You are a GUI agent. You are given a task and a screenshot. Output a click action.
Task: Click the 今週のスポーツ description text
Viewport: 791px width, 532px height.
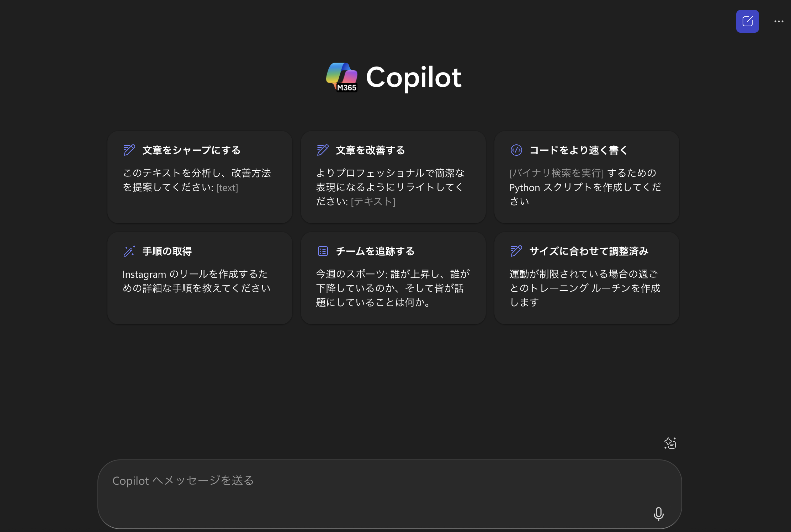click(x=393, y=288)
